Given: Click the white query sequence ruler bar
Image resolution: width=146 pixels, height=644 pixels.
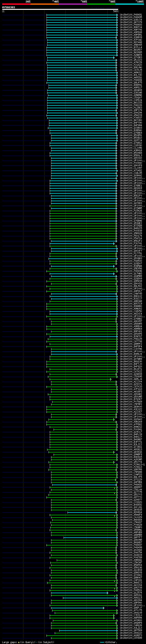Looking at the screenshot, I should (x=60, y=9).
